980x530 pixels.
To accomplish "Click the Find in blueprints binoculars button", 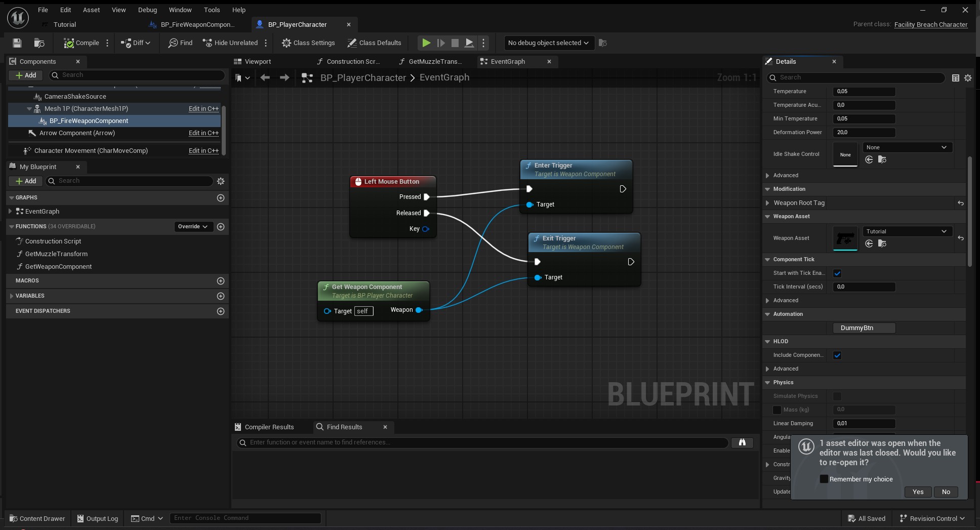I will pos(742,442).
